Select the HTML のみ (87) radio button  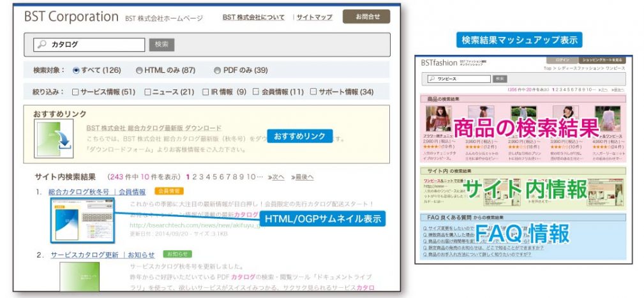(x=139, y=71)
